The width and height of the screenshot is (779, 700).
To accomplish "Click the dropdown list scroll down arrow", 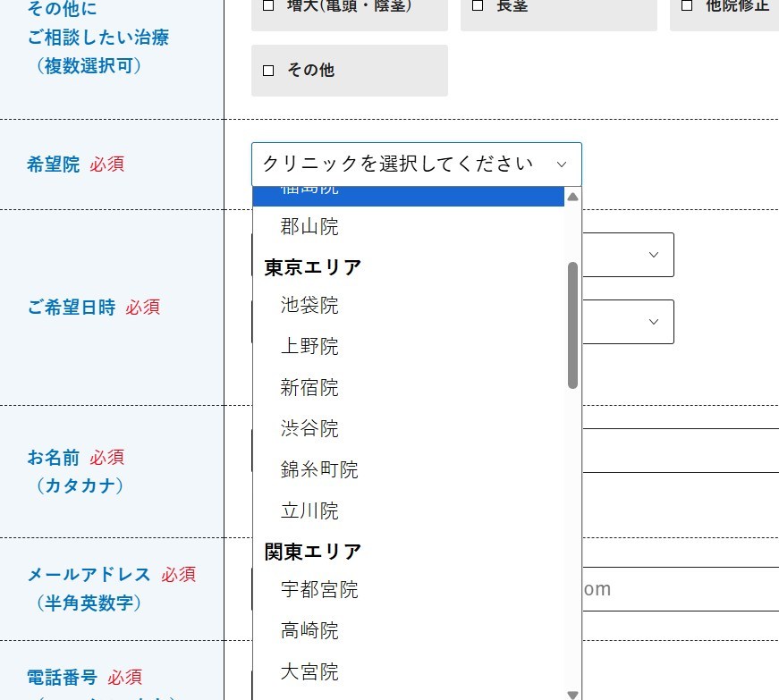I will [x=572, y=695].
